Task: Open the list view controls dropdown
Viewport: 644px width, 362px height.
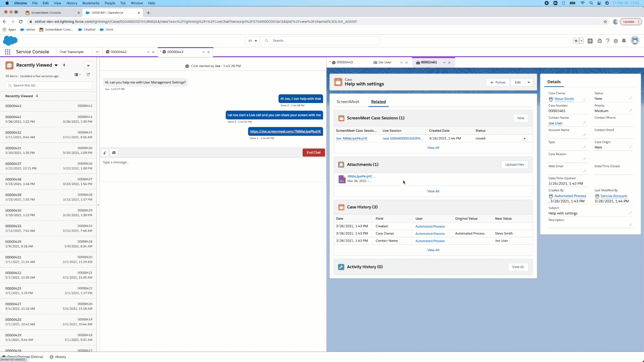Action: [x=88, y=65]
